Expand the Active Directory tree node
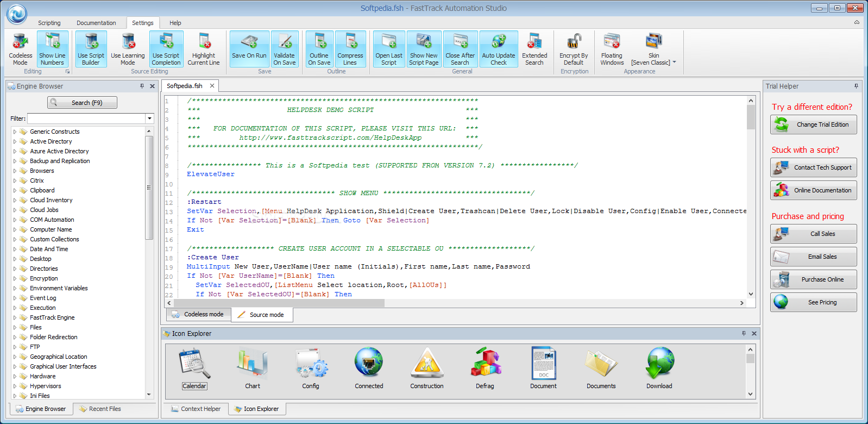The height and width of the screenshot is (424, 868). point(15,141)
